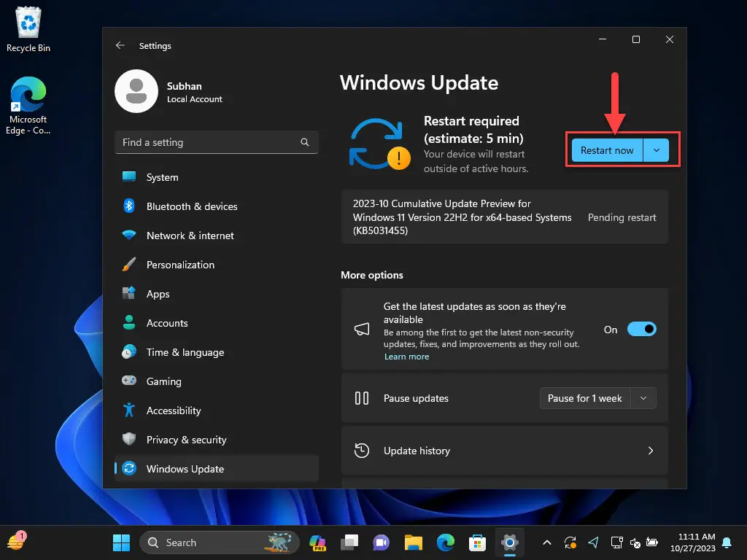Image resolution: width=747 pixels, height=560 pixels.
Task: Click the Pending restart status text
Action: [622, 217]
